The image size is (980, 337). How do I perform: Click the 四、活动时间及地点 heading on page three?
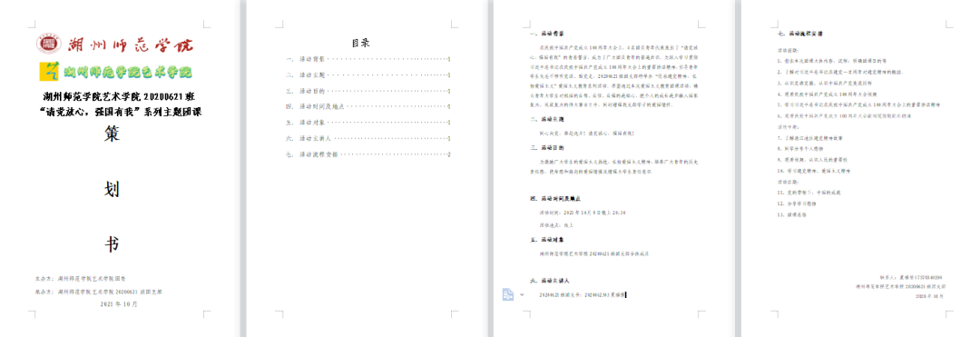tap(556, 199)
